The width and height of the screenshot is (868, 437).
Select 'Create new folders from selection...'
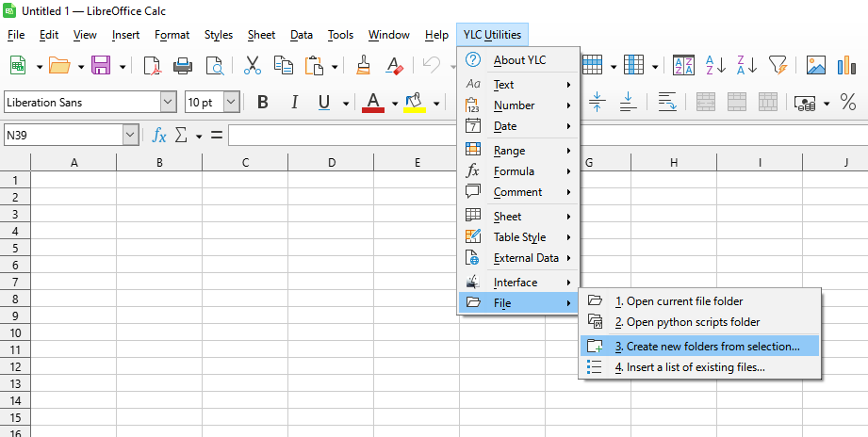point(707,347)
